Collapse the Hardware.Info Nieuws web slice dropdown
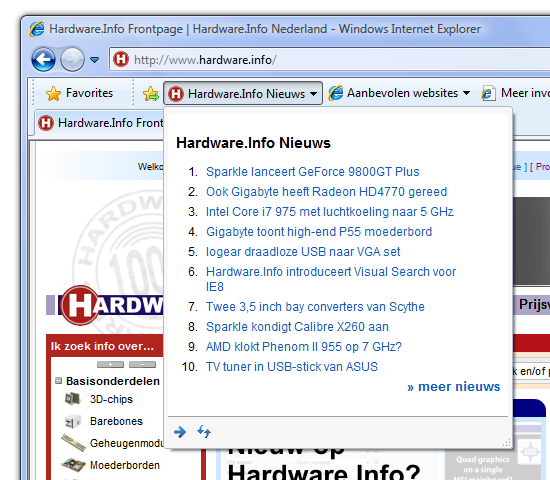 pos(243,93)
